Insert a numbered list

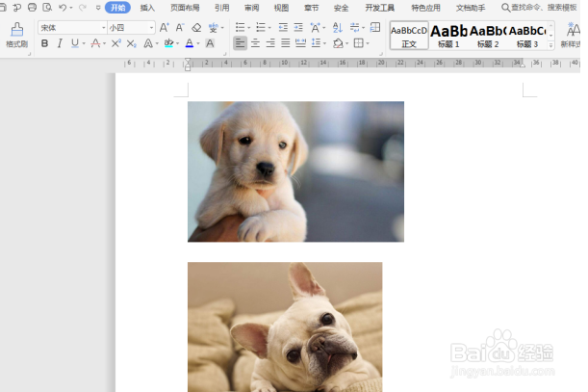(x=260, y=27)
